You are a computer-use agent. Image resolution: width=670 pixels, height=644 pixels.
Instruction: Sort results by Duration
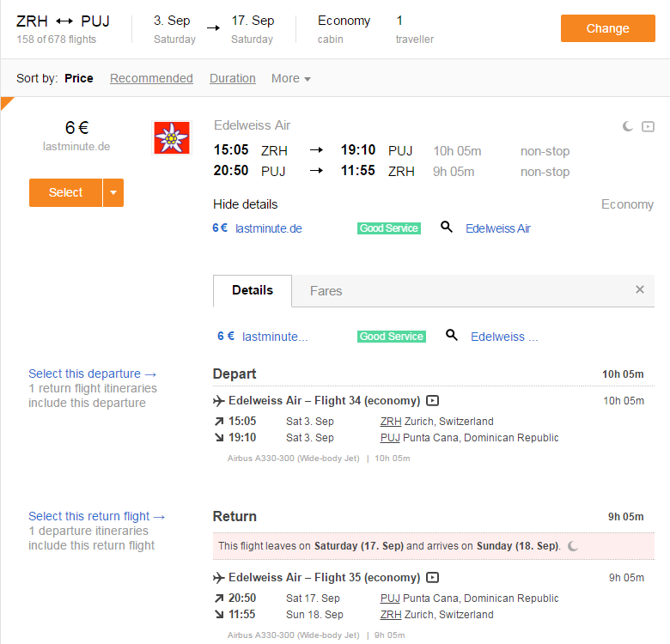click(233, 78)
